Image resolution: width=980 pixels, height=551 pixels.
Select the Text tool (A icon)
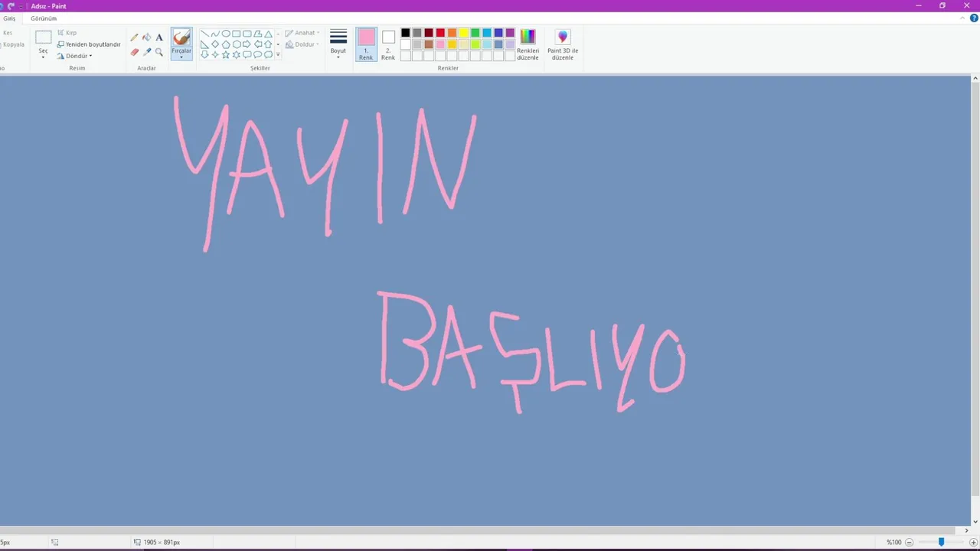click(159, 37)
